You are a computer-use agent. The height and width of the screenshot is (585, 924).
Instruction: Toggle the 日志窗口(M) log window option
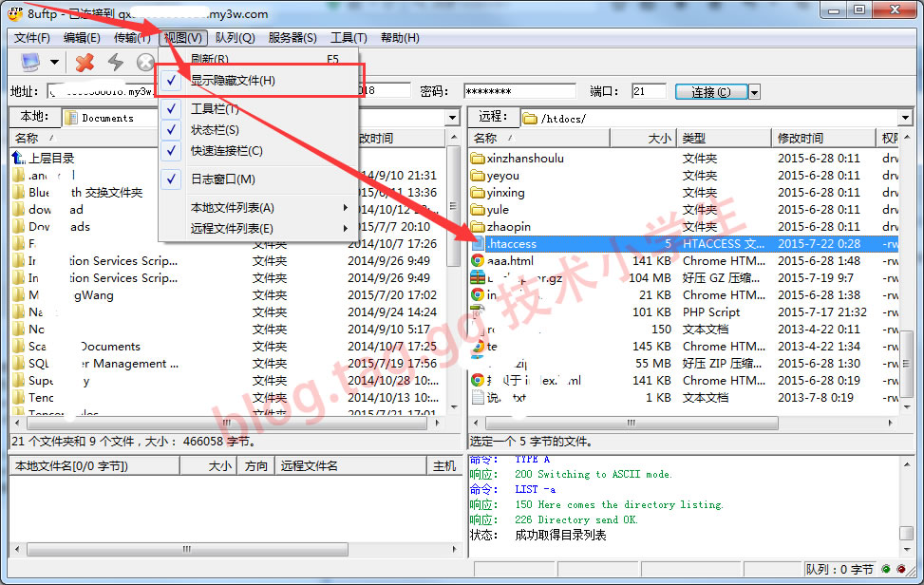[x=222, y=179]
